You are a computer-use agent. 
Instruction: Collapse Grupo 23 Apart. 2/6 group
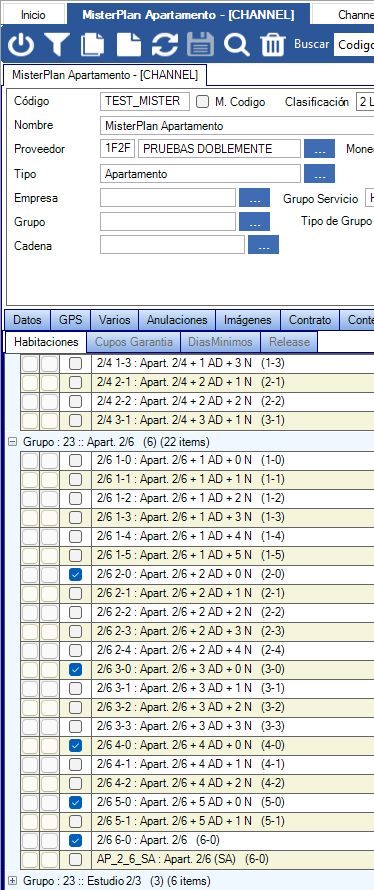pyautogui.click(x=12, y=441)
